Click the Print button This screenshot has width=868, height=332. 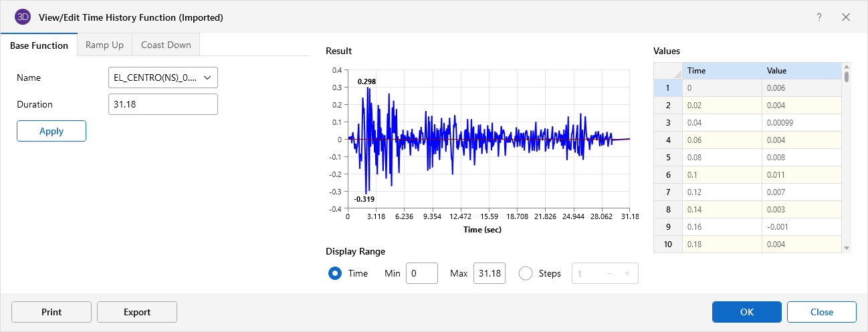point(51,312)
